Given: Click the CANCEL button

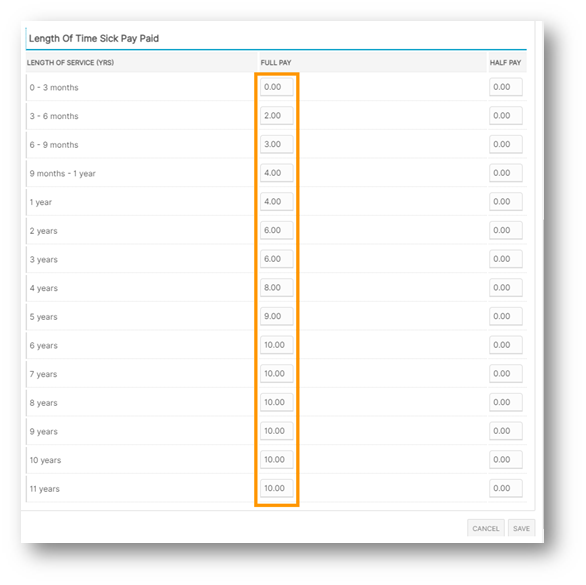Looking at the screenshot, I should [485, 528].
